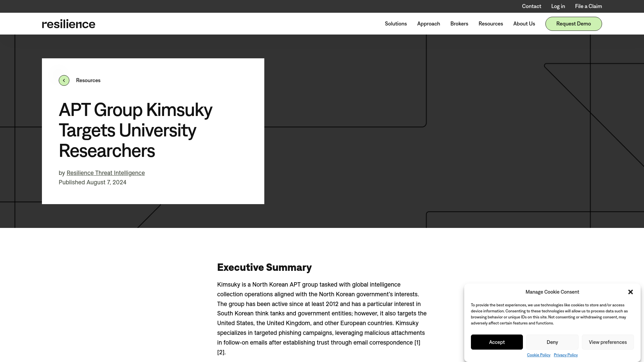Viewport: 644px width, 362px height.
Task: Click the Log in link in top bar
Action: pyautogui.click(x=558, y=6)
